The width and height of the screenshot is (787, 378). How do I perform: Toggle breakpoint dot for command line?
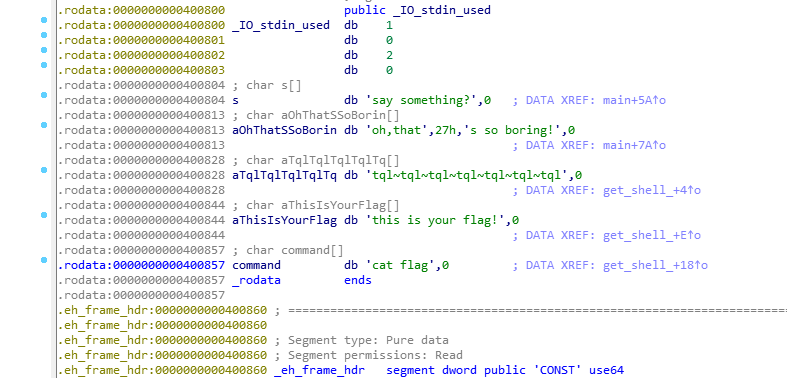pos(44,260)
